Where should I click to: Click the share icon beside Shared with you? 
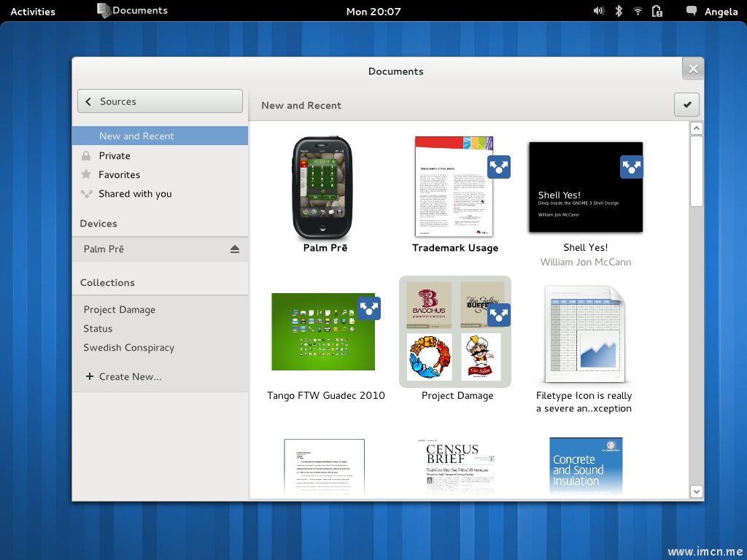(86, 194)
